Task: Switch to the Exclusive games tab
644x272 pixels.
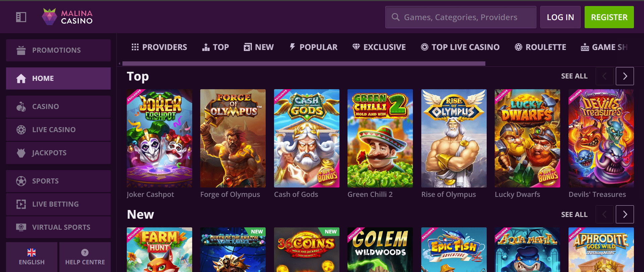Action: pos(379,47)
